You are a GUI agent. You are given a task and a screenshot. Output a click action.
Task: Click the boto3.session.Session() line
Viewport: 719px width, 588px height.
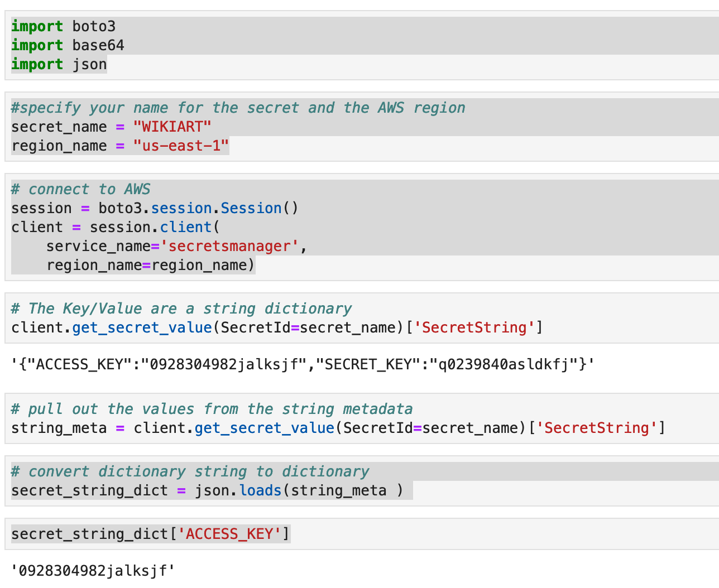pyautogui.click(x=155, y=208)
